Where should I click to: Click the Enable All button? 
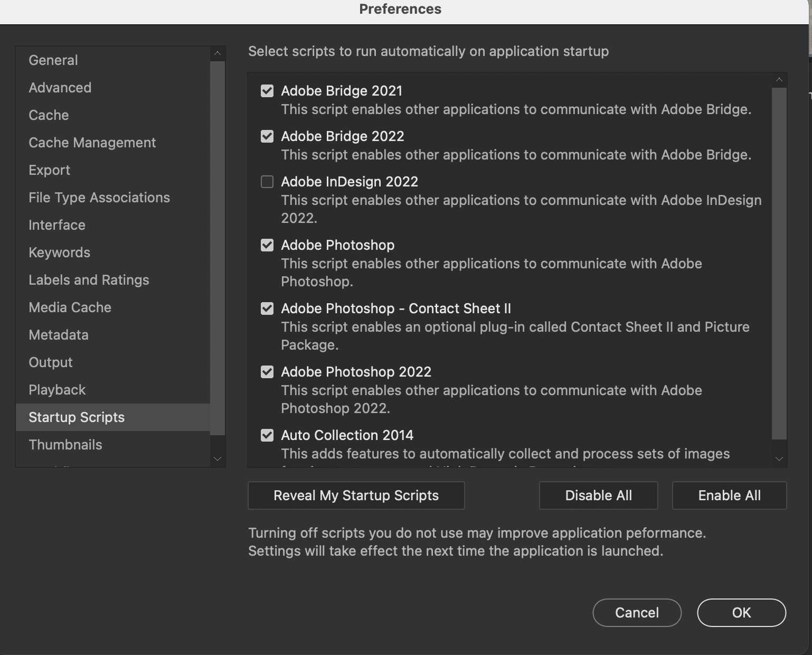point(730,495)
